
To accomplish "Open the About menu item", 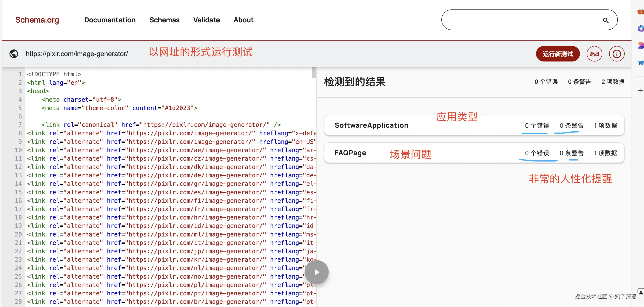I will coord(243,20).
